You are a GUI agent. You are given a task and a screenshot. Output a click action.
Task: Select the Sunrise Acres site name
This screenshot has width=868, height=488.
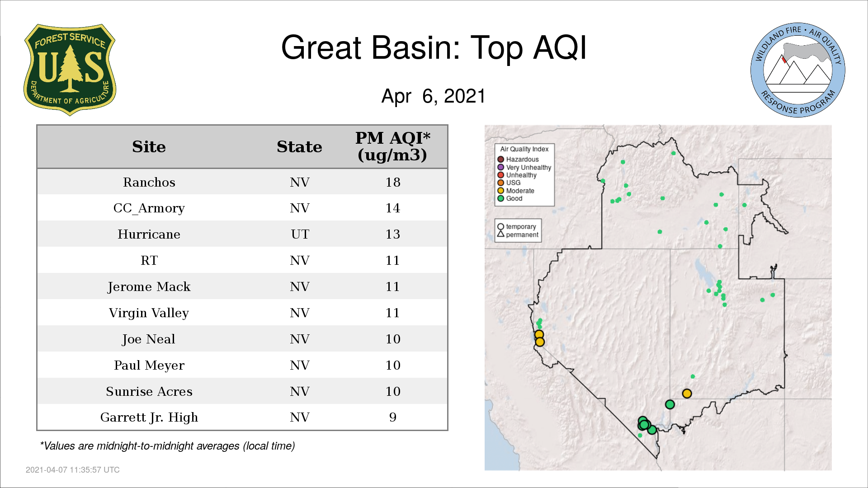[149, 391]
